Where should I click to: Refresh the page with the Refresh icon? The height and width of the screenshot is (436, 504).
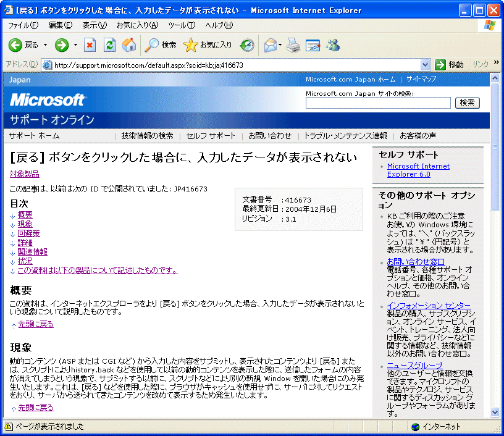109,45
